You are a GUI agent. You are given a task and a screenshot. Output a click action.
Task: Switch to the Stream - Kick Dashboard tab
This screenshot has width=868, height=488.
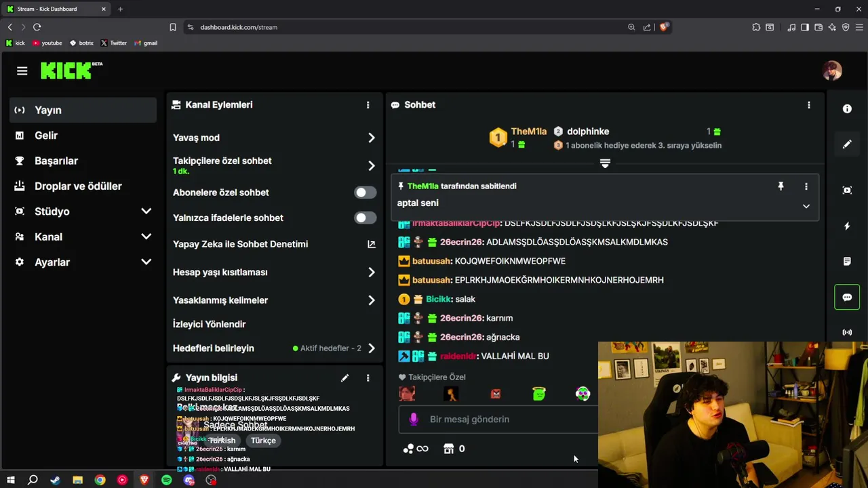[56, 9]
